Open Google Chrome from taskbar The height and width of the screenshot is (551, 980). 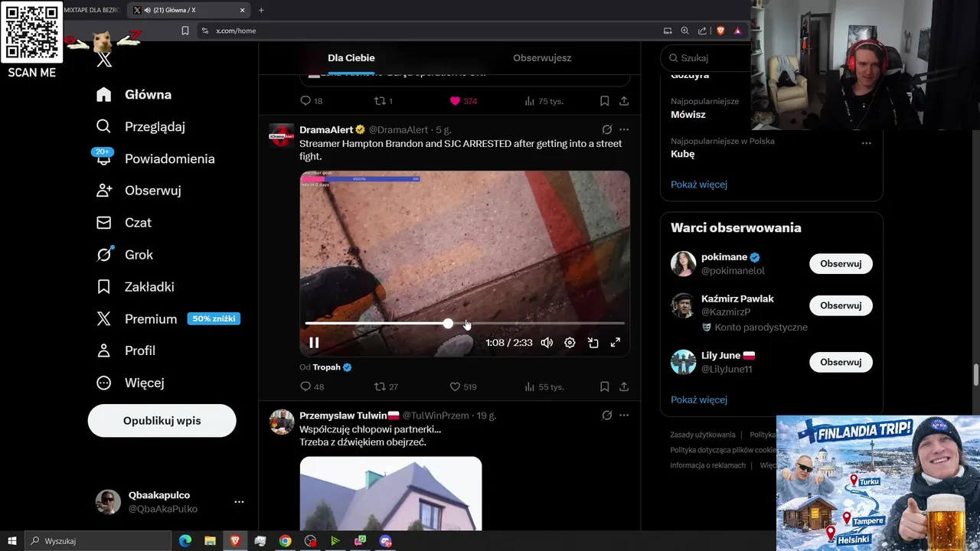(285, 541)
